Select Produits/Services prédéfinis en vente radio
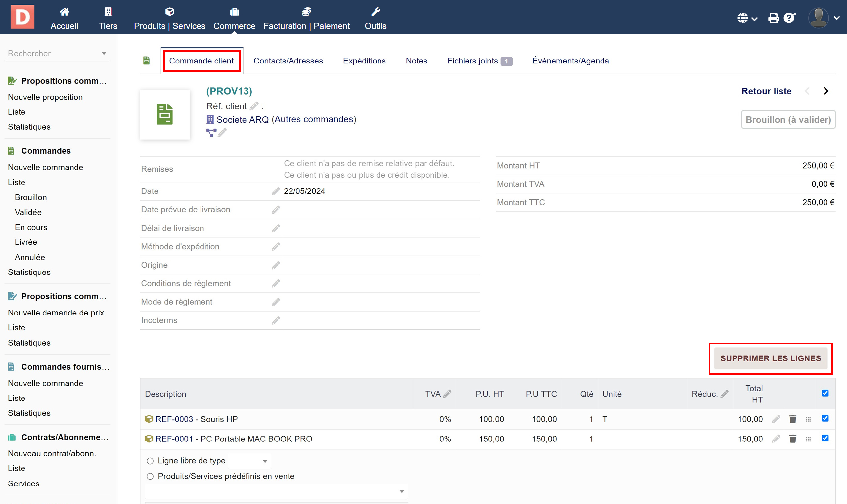 coord(150,476)
